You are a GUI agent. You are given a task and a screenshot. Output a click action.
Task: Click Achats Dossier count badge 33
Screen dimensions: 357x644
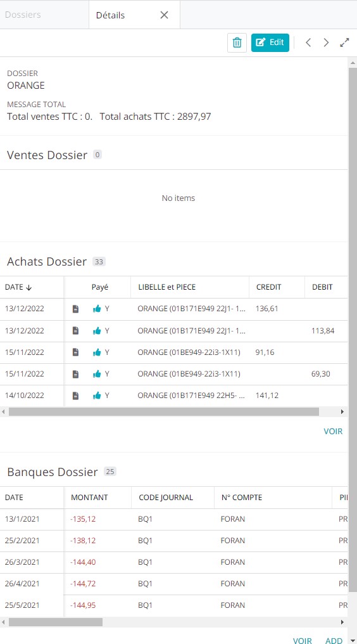pyautogui.click(x=99, y=262)
